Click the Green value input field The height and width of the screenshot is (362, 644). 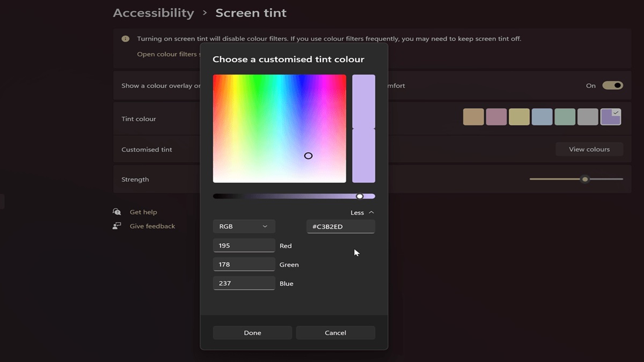click(244, 264)
